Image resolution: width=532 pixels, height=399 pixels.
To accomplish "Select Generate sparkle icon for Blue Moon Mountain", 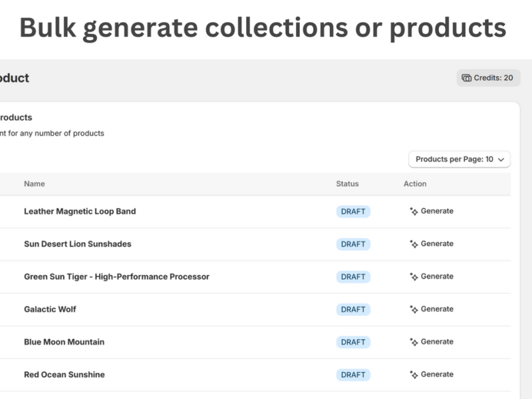I will pyautogui.click(x=414, y=342).
